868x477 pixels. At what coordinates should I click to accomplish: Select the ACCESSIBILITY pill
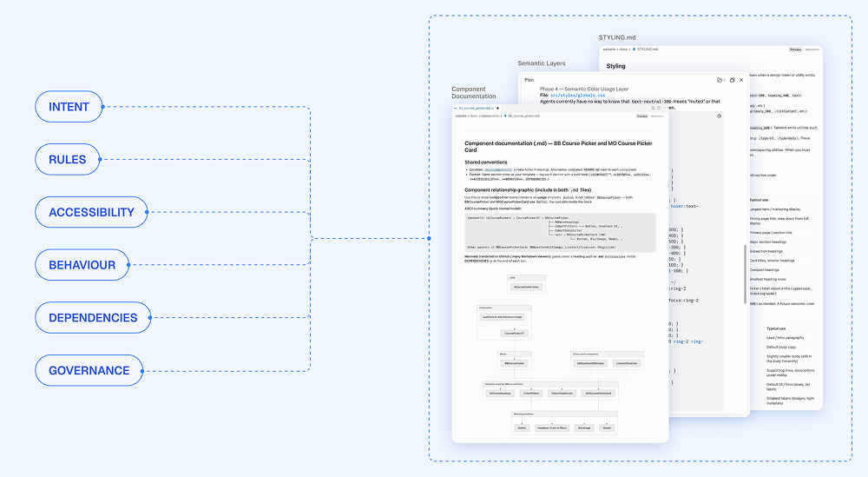tap(91, 212)
